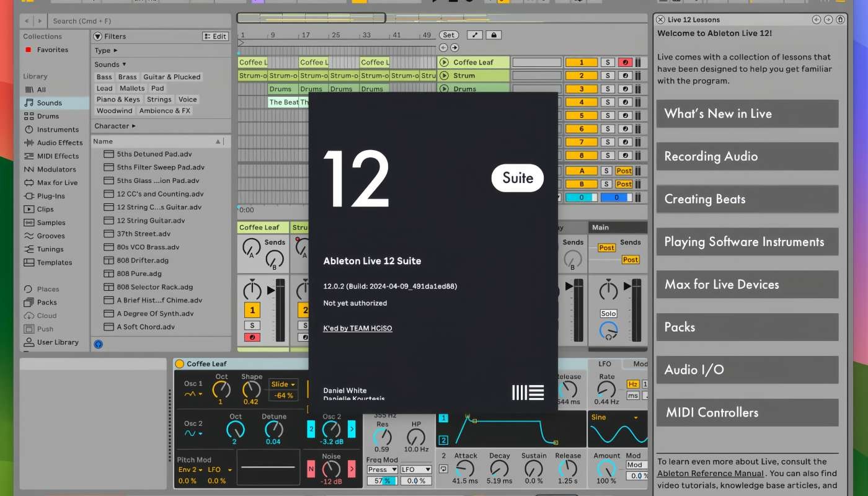Open the MIDI Effects category
Image resolution: width=868 pixels, height=496 pixels.
58,156
